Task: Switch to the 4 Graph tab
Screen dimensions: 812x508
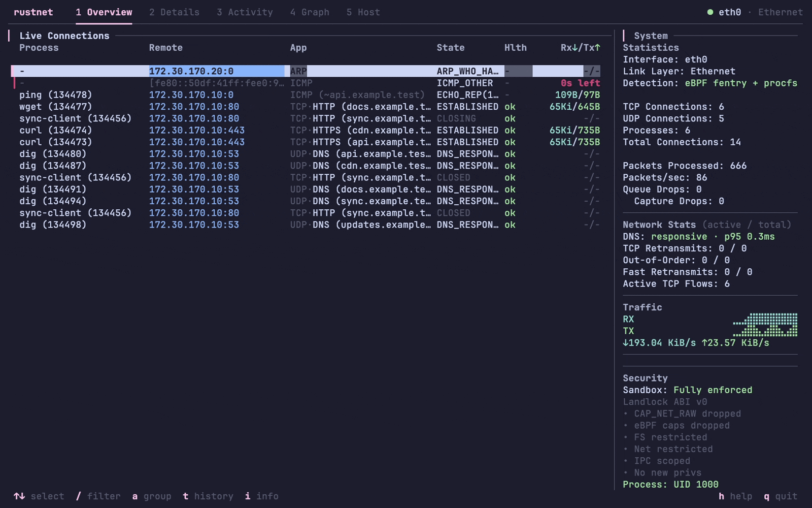Action: coord(310,12)
